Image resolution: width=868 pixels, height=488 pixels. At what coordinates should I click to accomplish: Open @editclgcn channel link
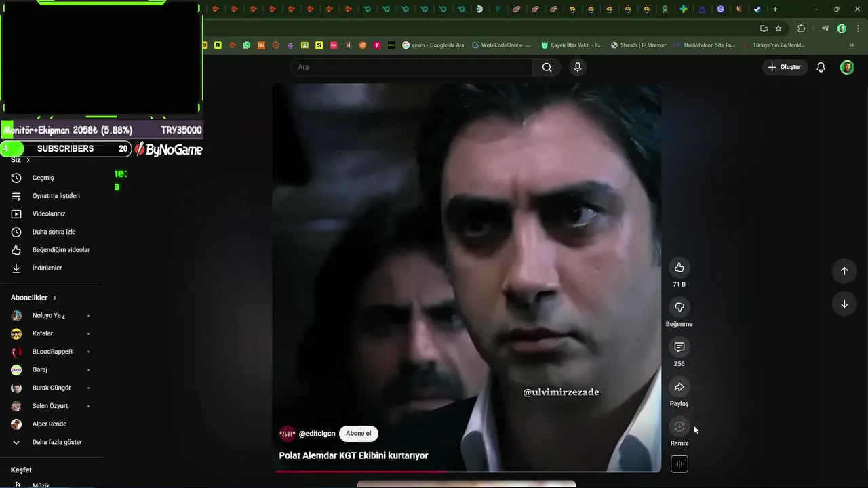[317, 434]
